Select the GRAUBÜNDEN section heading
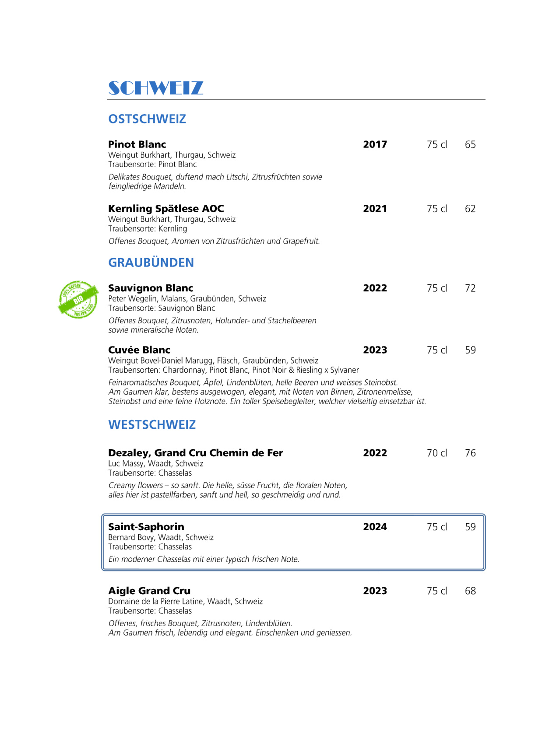Viewport: 535px width, 756px height. point(151,262)
